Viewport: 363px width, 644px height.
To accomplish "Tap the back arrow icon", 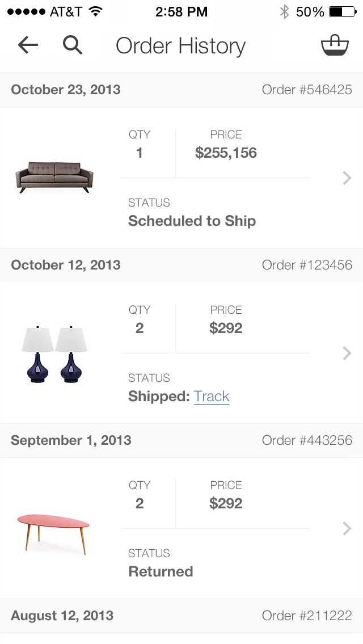I will [28, 45].
